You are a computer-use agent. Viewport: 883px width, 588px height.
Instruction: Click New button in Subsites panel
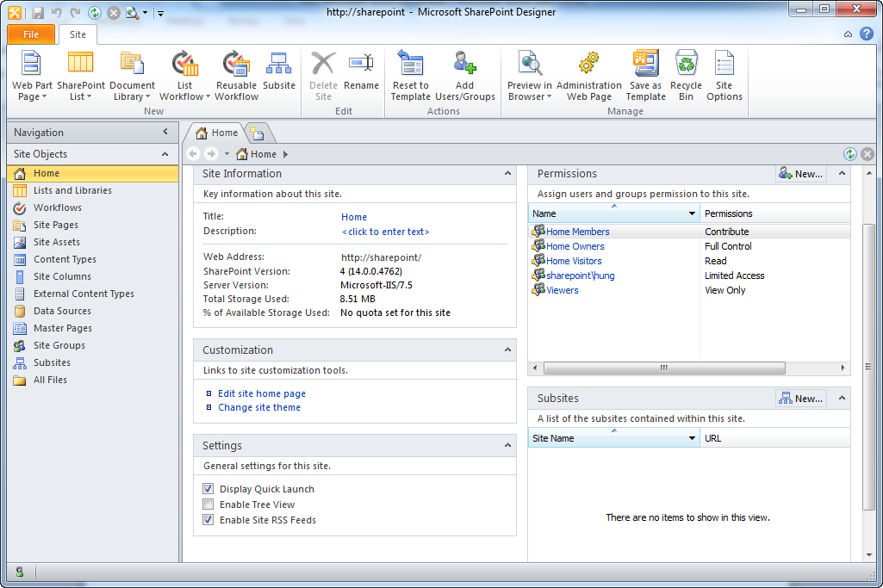(801, 399)
